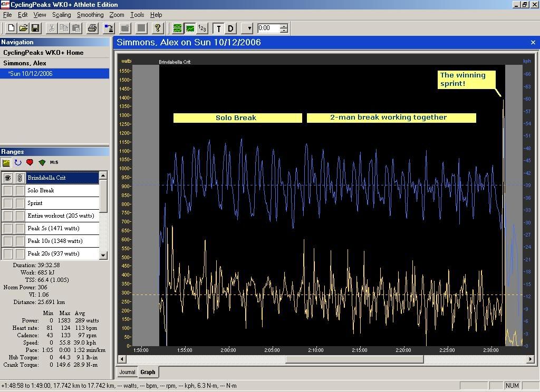Go to CyclingPeaks WKO+ Home
Viewport: 540px width, 392px height.
[43, 53]
